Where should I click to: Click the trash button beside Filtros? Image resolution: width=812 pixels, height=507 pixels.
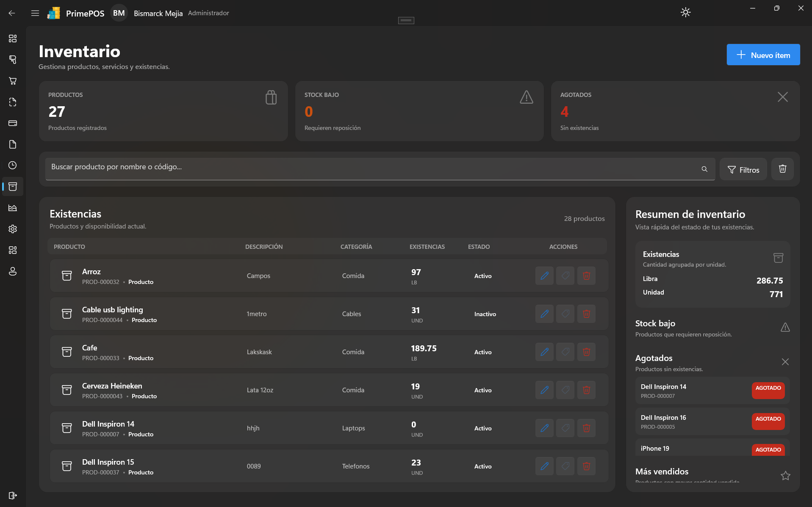[782, 169]
